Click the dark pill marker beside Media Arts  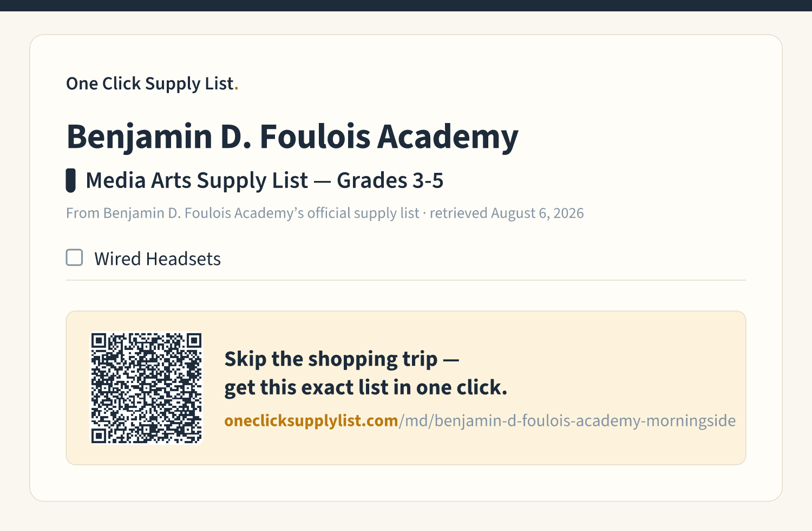click(x=70, y=180)
